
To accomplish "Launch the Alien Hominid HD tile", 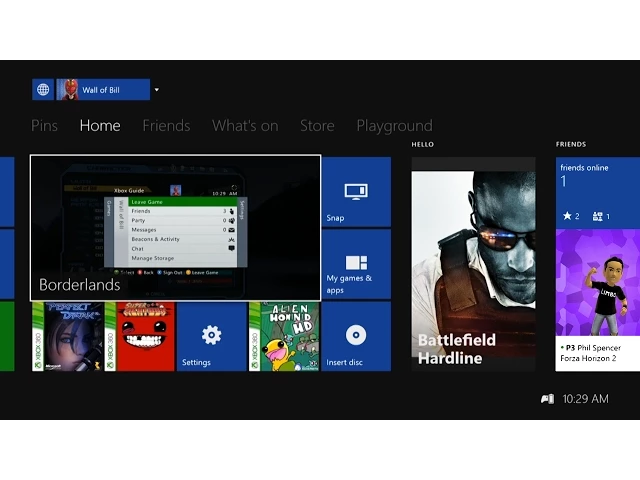I will click(284, 336).
